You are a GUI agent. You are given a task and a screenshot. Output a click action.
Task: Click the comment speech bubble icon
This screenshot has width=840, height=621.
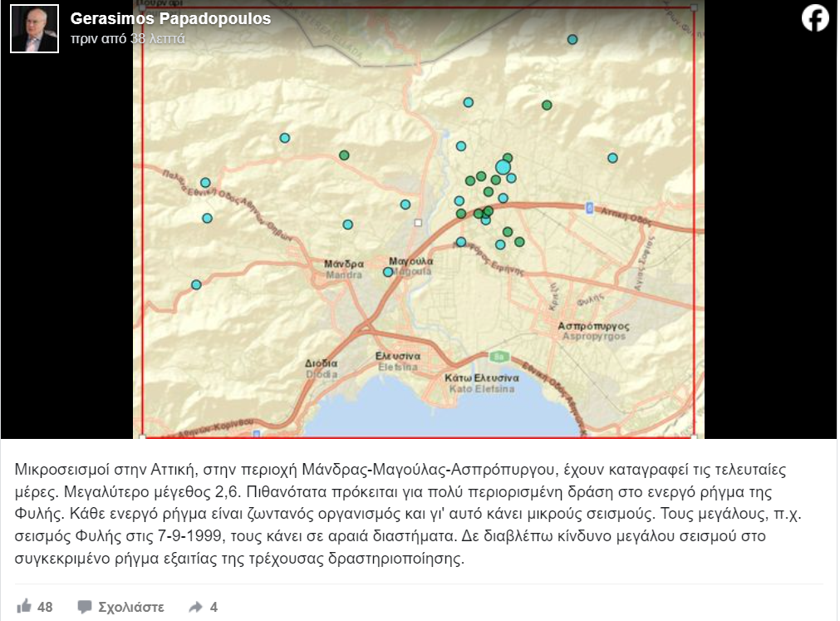85,607
